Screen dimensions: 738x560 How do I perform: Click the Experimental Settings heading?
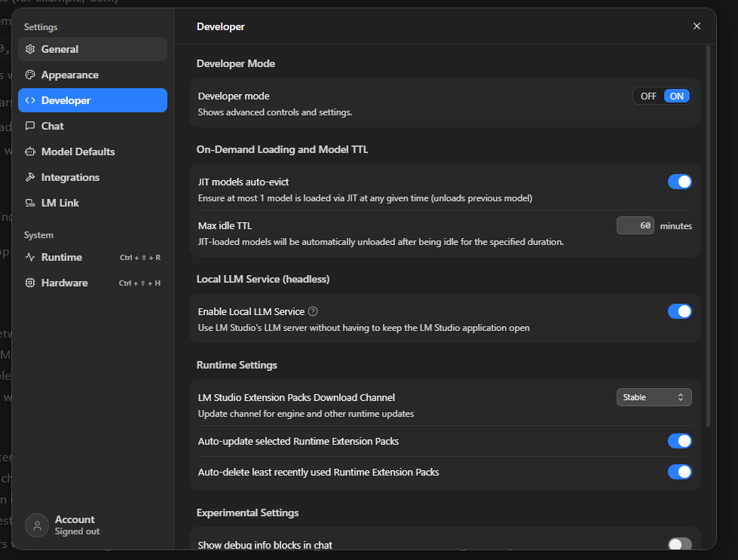[247, 513]
